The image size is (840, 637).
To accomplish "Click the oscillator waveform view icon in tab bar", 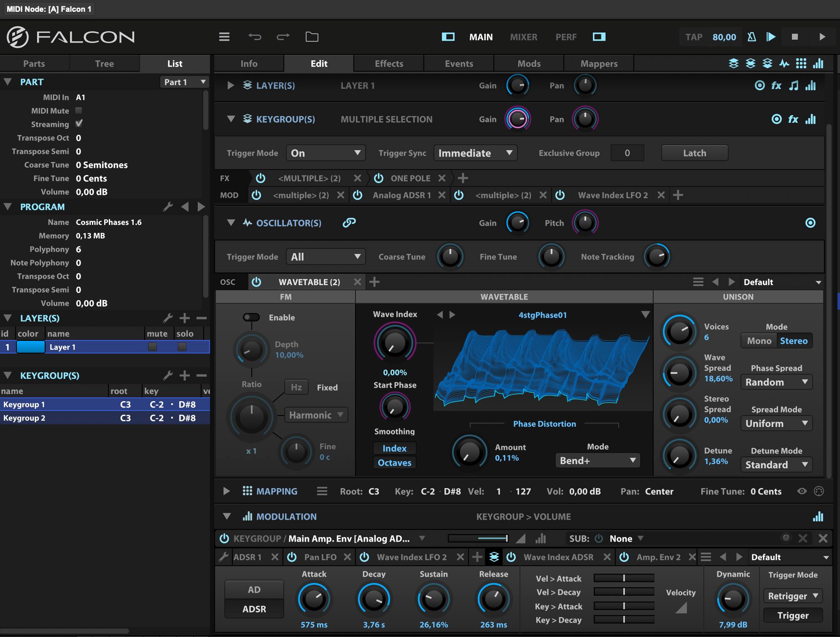I will 784,64.
